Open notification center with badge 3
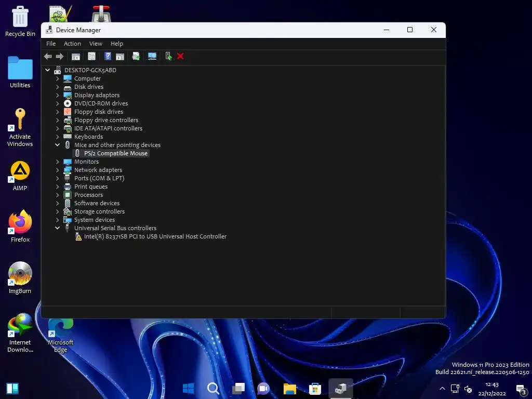Screen dimensions: 532x399 click(521, 389)
